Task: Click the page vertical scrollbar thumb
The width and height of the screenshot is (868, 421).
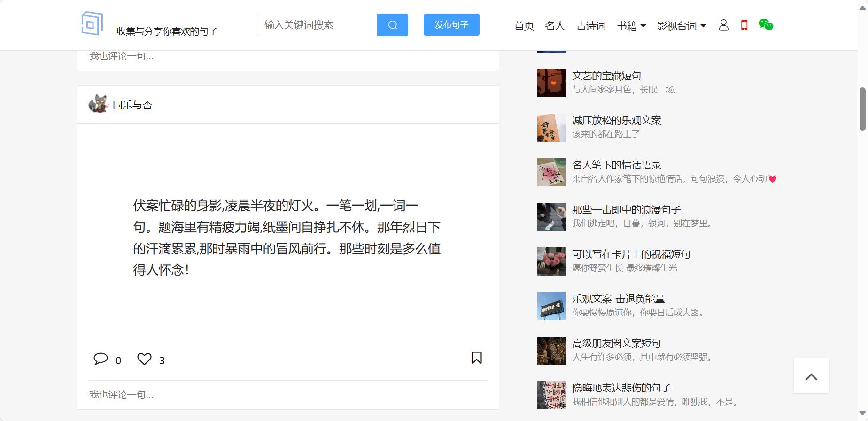Action: [862, 109]
